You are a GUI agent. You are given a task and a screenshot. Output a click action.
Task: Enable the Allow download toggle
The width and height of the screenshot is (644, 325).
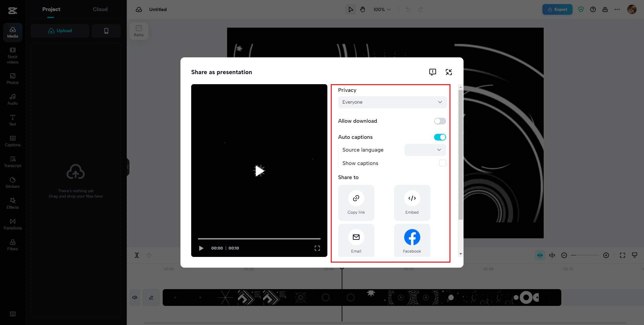(x=440, y=121)
